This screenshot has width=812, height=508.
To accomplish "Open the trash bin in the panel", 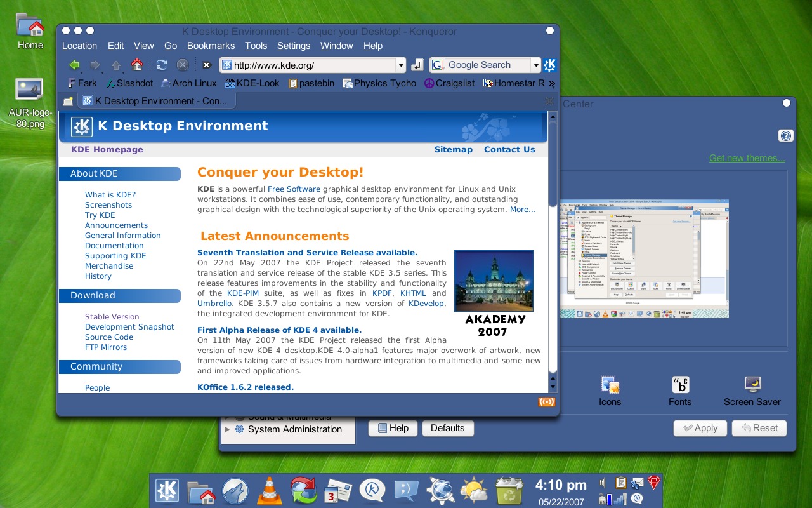I will point(509,491).
